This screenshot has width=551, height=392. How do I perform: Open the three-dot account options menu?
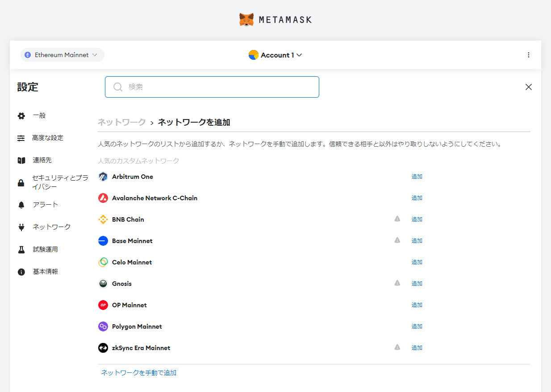click(x=529, y=55)
